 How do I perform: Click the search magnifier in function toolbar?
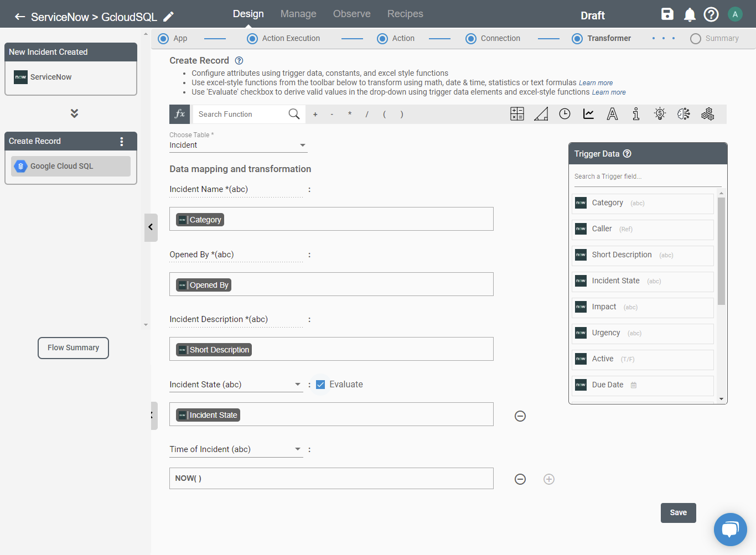(x=294, y=114)
